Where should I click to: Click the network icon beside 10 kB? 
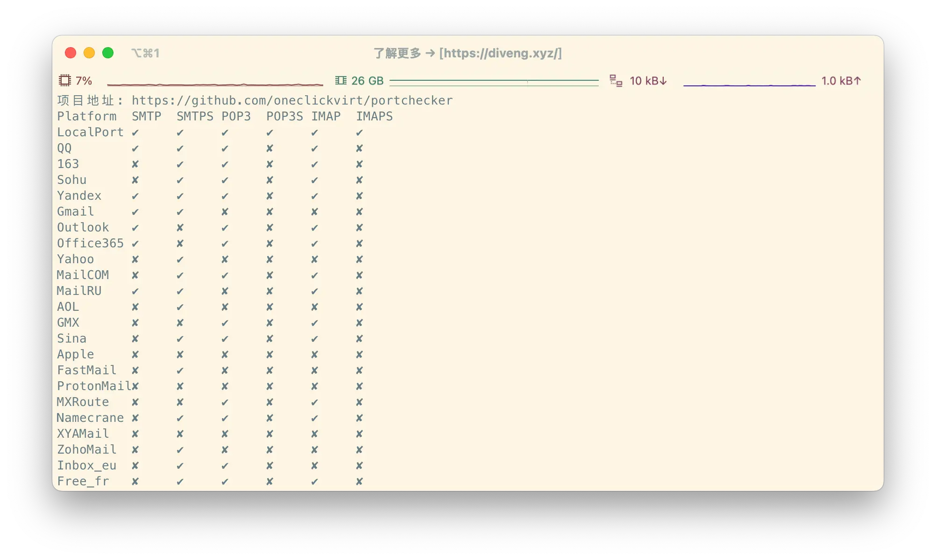(x=616, y=81)
